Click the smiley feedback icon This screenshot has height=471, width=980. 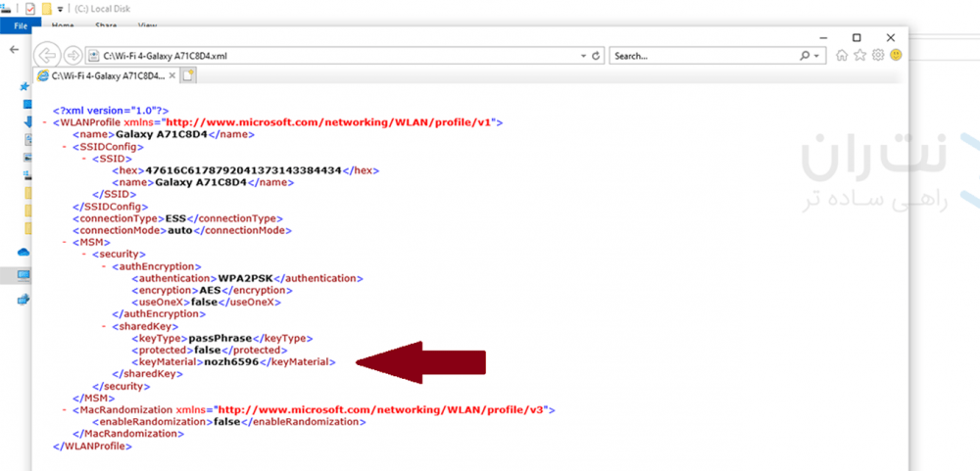pos(896,55)
